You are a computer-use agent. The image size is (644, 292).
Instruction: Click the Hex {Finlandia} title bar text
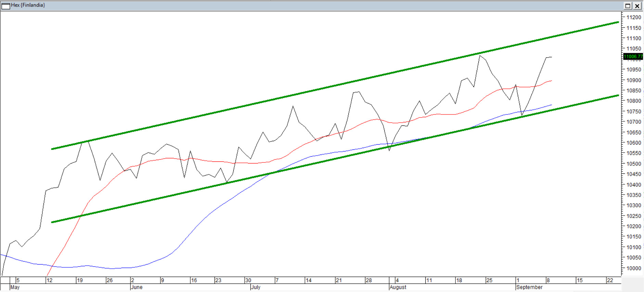(x=28, y=5)
